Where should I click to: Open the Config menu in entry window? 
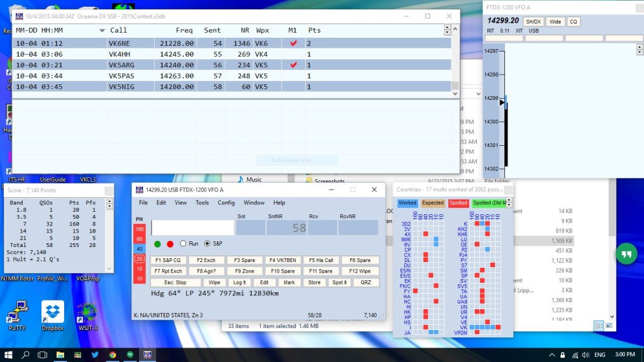coord(226,203)
